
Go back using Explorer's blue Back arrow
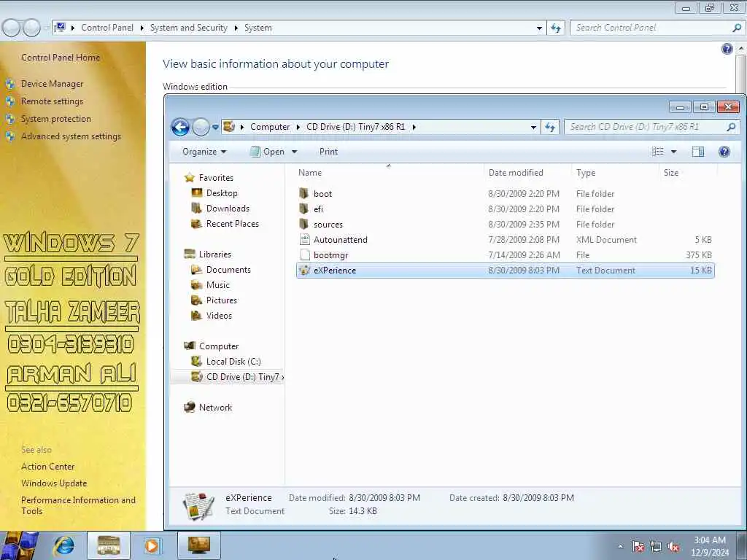tap(180, 127)
